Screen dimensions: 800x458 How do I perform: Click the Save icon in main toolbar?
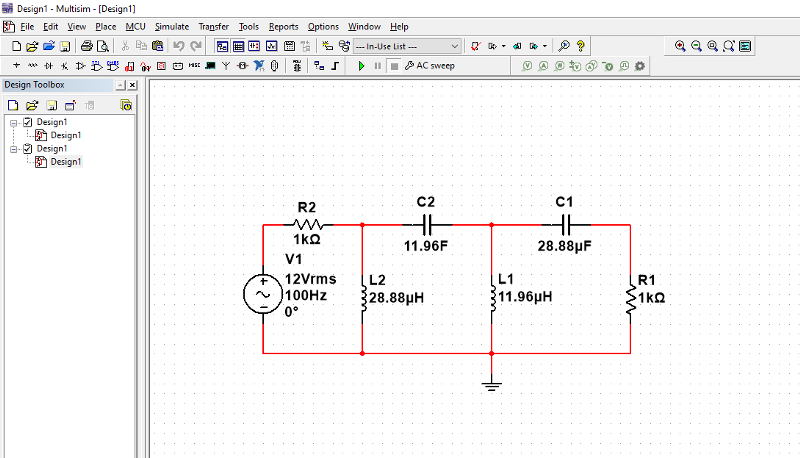coord(64,46)
